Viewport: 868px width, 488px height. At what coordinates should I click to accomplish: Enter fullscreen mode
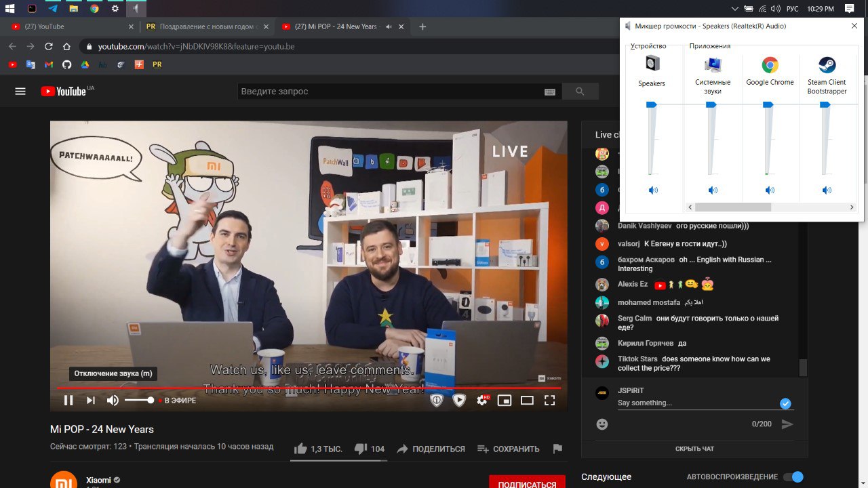[x=550, y=401]
